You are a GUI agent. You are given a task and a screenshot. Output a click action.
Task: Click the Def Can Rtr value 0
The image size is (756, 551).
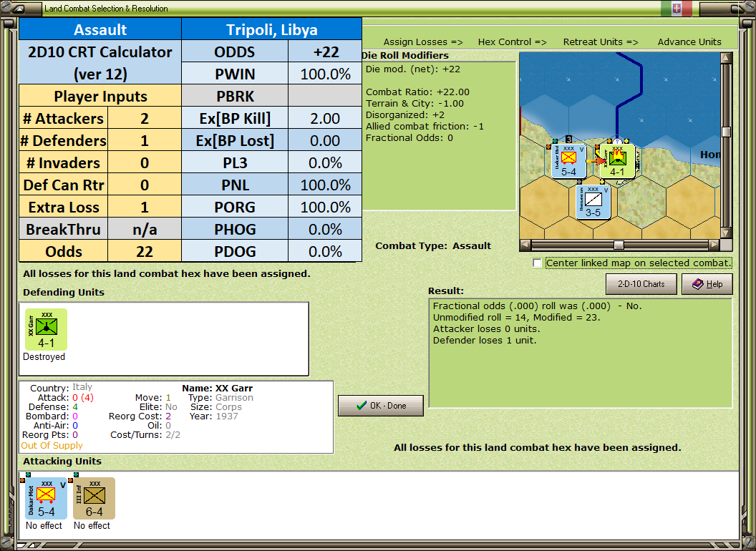144,185
